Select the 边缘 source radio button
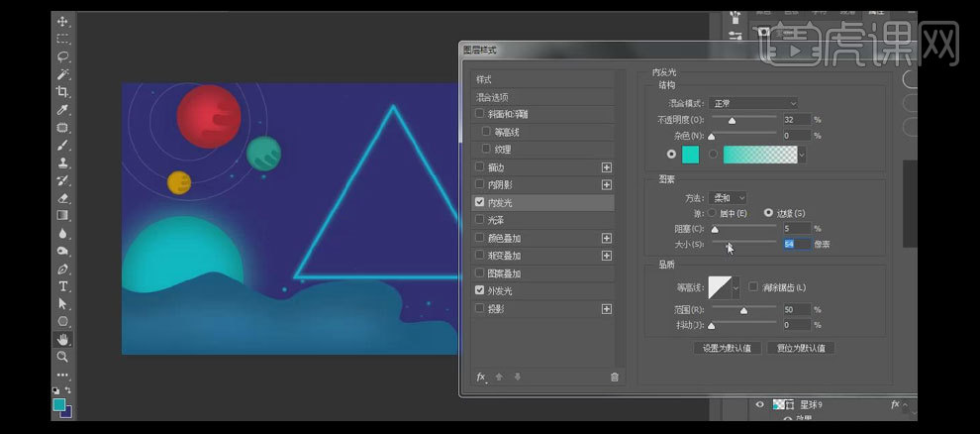This screenshot has height=434, width=980. tap(769, 213)
